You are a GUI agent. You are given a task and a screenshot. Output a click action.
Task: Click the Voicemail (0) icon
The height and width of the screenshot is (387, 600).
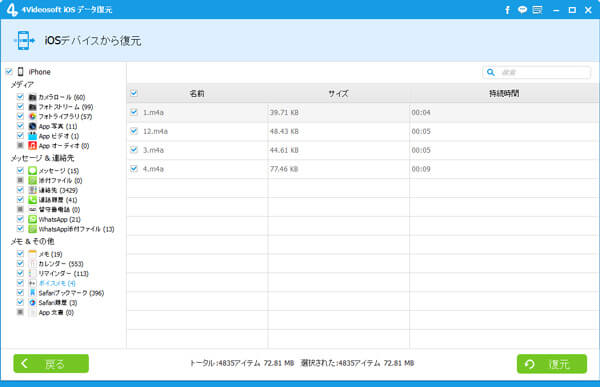[x=33, y=209]
